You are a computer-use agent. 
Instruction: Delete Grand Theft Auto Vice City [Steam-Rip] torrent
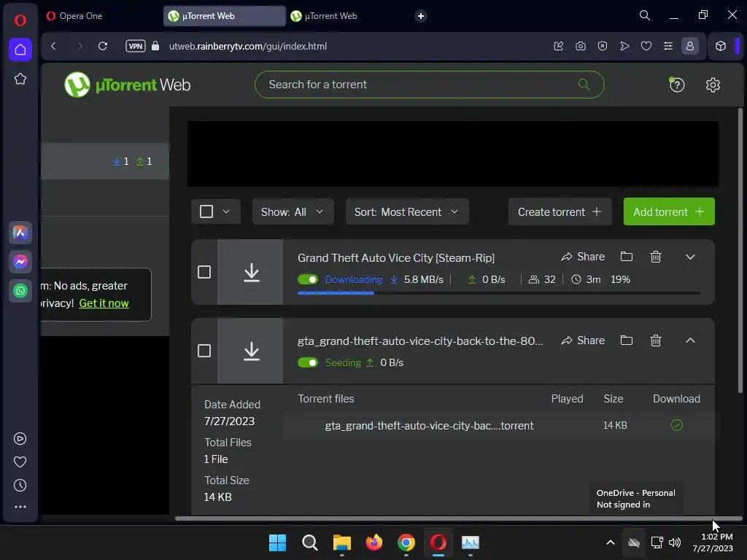pyautogui.click(x=656, y=257)
